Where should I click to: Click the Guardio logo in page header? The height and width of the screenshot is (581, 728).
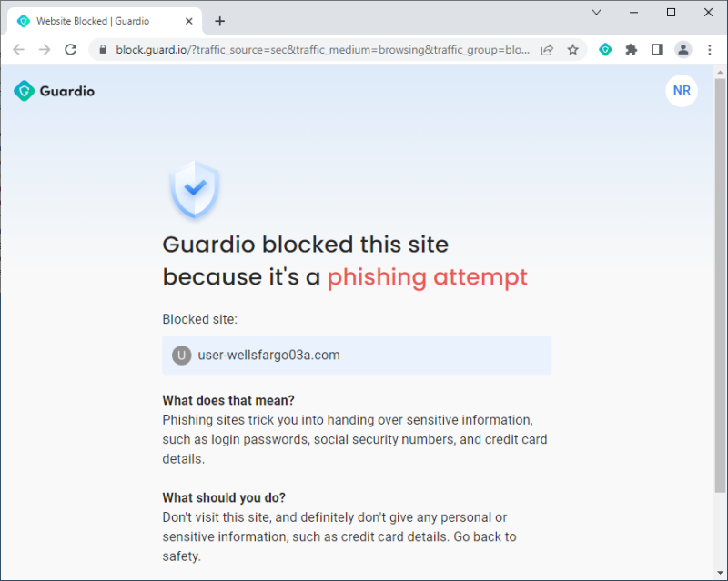click(x=54, y=91)
